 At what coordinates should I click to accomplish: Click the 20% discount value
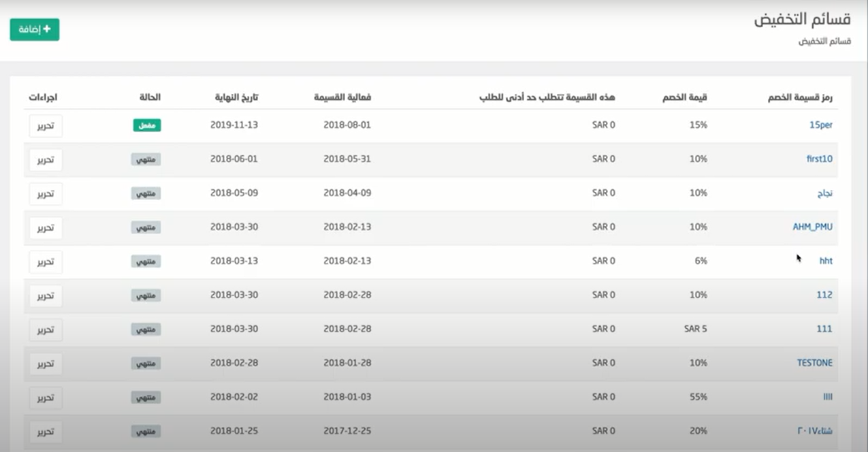point(698,432)
